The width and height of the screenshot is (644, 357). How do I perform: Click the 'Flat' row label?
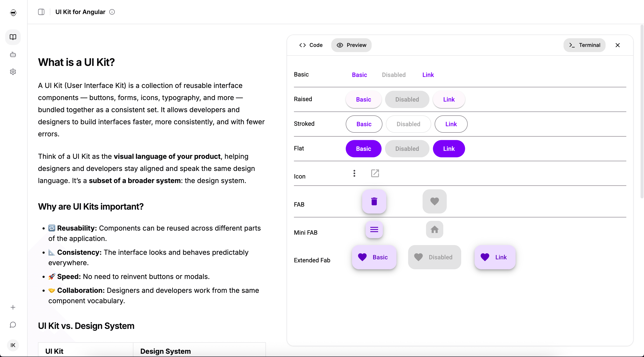click(299, 148)
